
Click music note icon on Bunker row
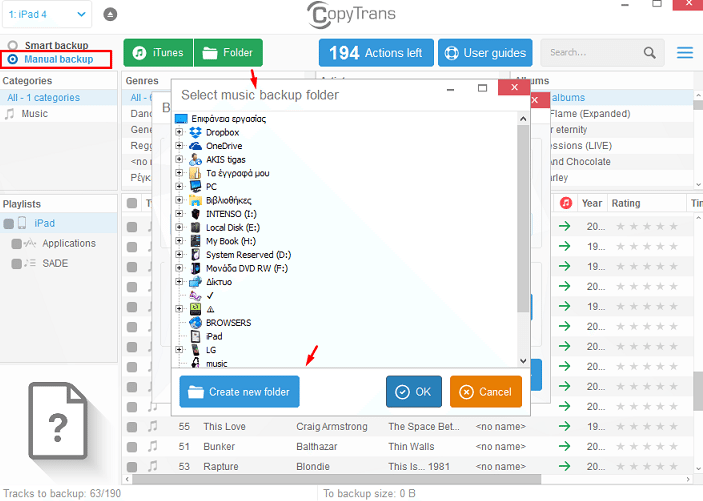click(x=153, y=446)
